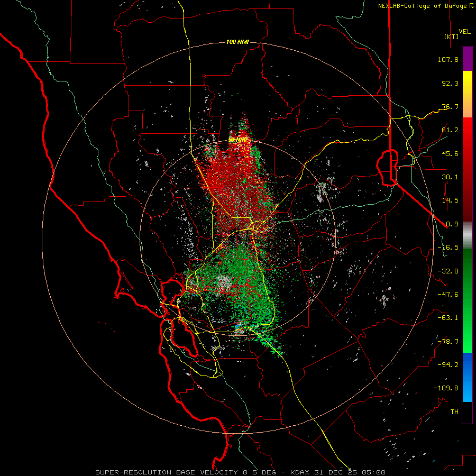Click the 30.1 velocity scale value
The image size is (476, 476).
pos(450,177)
